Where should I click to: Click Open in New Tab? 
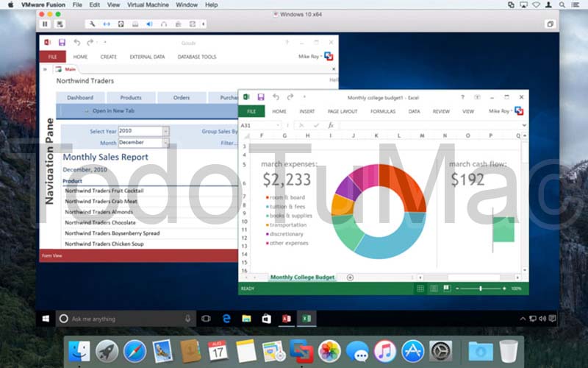[113, 111]
